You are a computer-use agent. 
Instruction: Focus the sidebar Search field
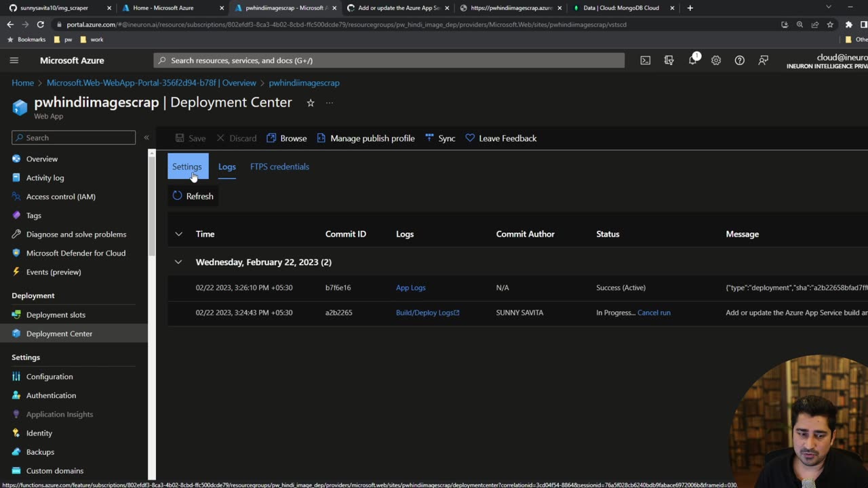[x=74, y=138]
